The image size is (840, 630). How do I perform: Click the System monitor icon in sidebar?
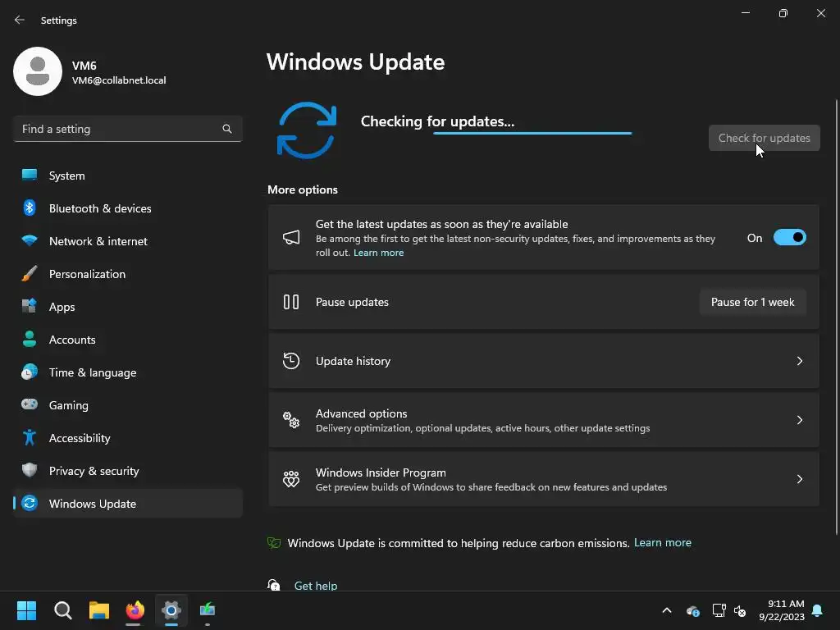tap(30, 175)
